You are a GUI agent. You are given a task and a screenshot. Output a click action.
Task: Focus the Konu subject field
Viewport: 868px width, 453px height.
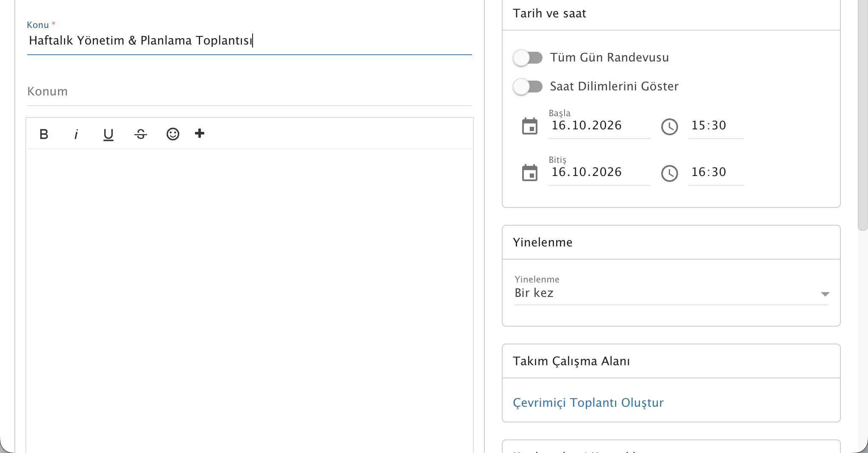(249, 41)
